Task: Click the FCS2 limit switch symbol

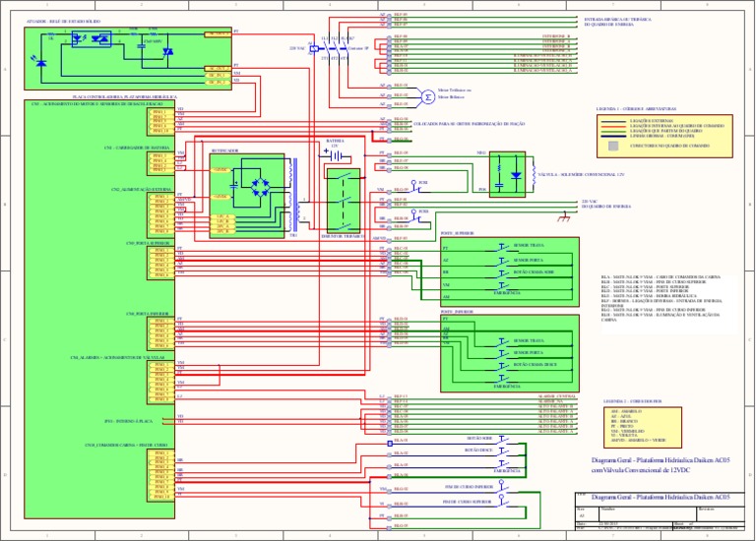Action: click(415, 217)
